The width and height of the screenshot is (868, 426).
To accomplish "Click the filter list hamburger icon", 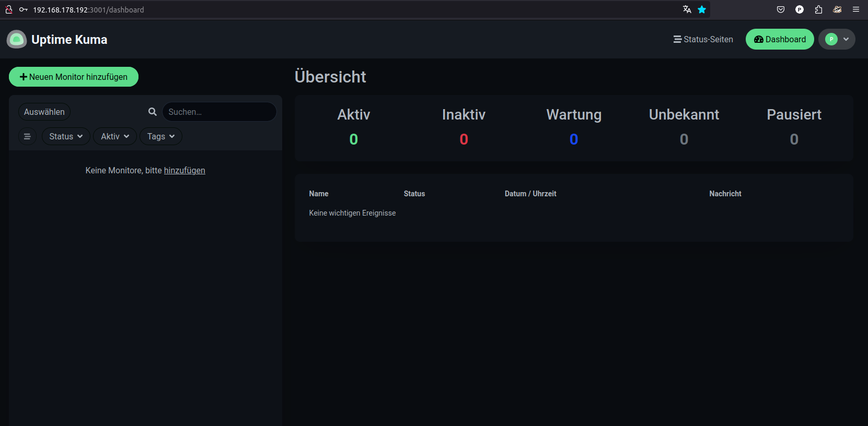I will [27, 137].
